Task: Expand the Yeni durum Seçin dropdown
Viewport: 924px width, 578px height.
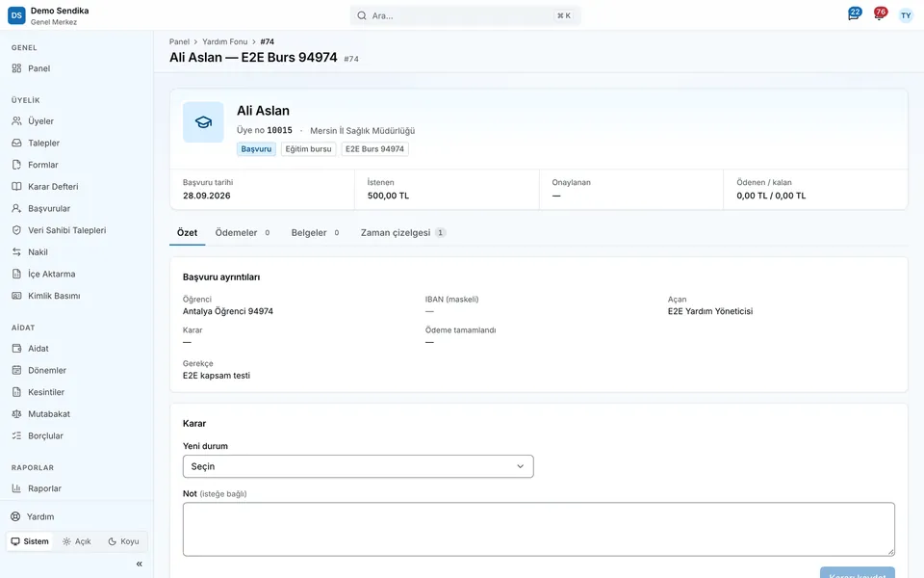Action: [x=358, y=466]
